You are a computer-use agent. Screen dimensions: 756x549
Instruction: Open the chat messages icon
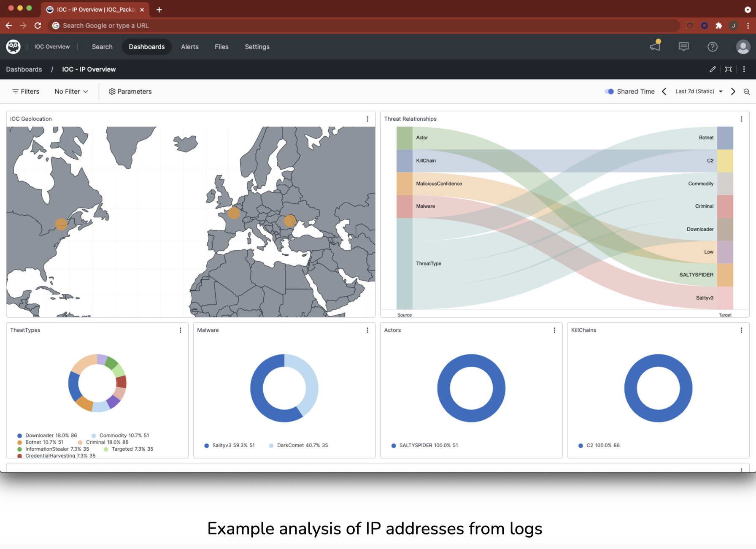[x=683, y=46]
